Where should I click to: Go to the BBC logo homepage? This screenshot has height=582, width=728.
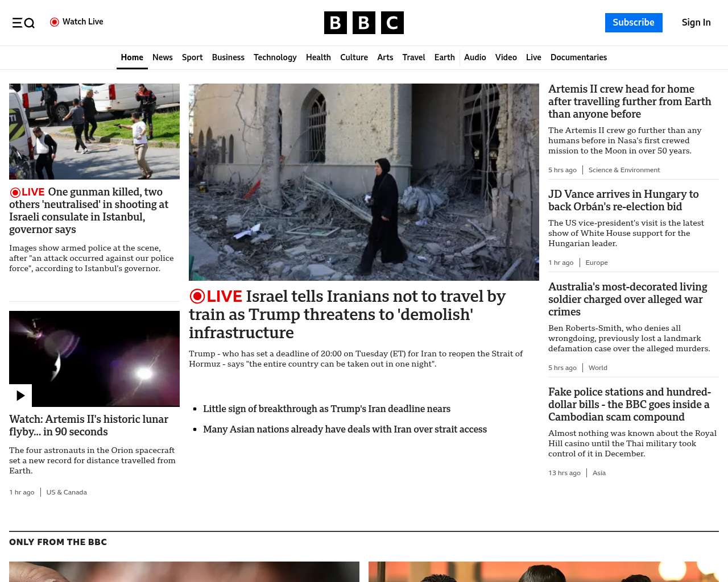point(364,23)
